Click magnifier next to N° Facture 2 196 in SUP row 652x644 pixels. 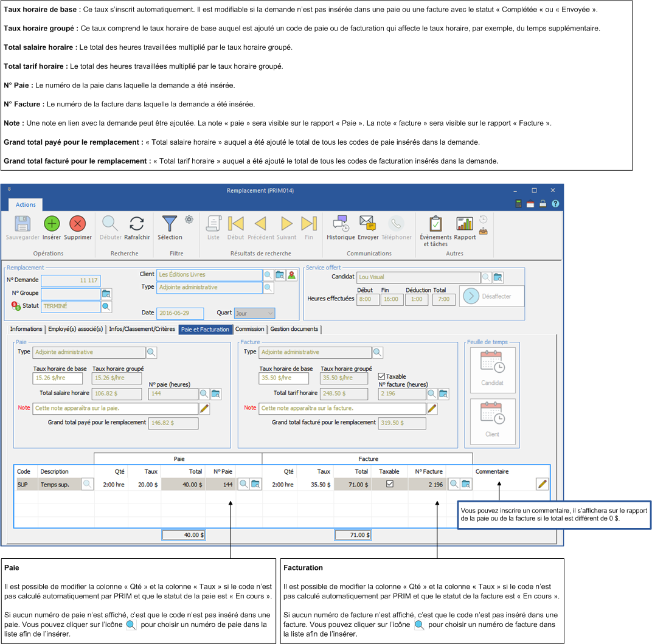(x=454, y=484)
